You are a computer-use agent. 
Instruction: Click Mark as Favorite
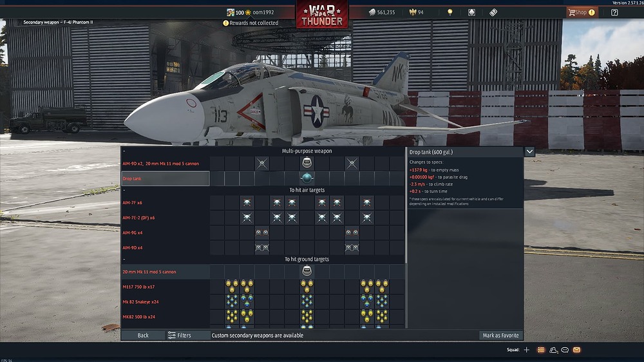(x=500, y=336)
